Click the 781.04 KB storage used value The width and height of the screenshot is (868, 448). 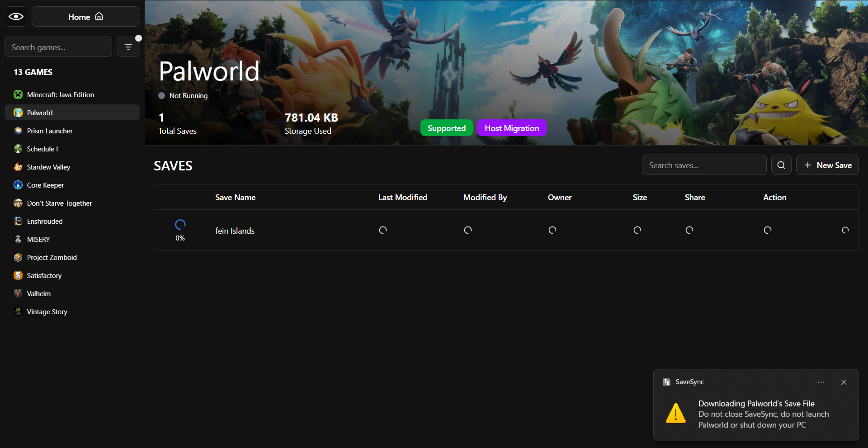tap(311, 118)
